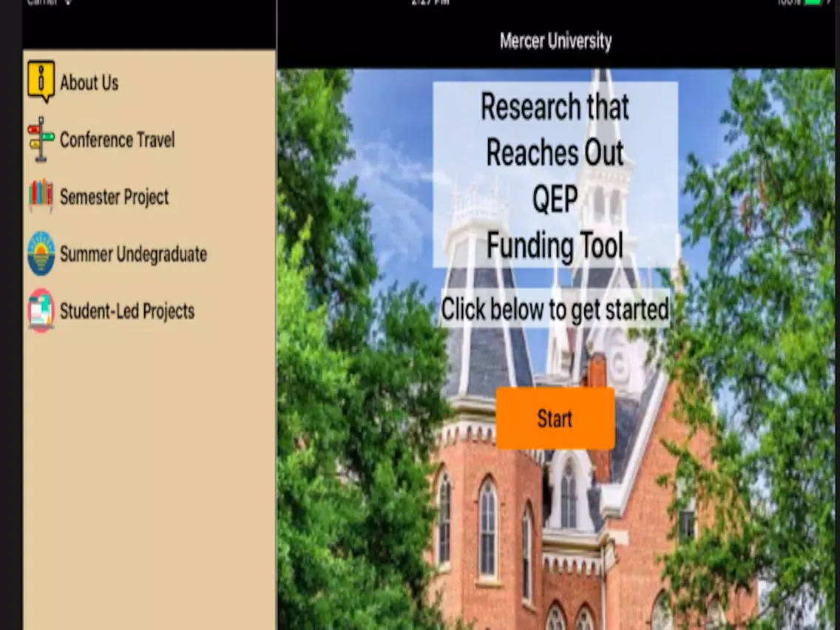Click the Semester Project books icon
Viewport: 840px width, 630px height.
pyautogui.click(x=41, y=196)
